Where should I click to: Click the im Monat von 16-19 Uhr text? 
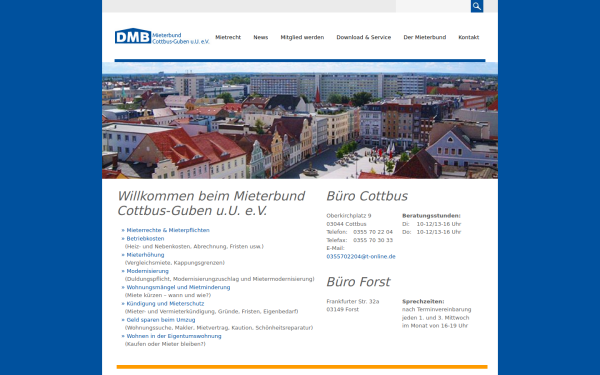[x=435, y=326]
